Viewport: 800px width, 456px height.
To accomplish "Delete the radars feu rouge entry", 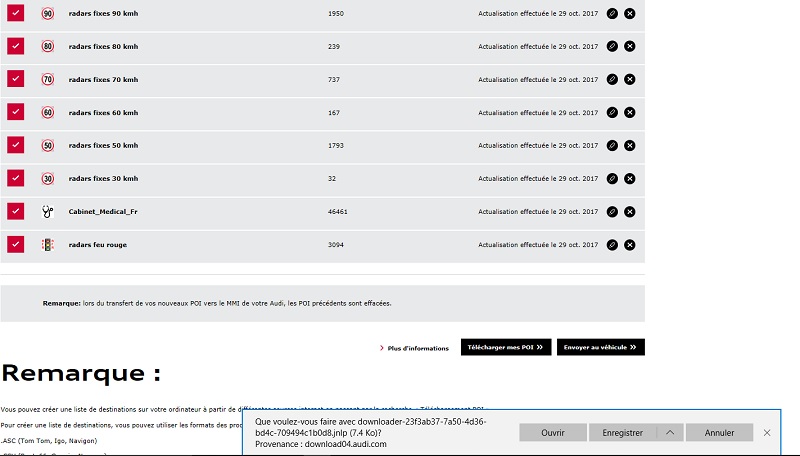I will (629, 244).
